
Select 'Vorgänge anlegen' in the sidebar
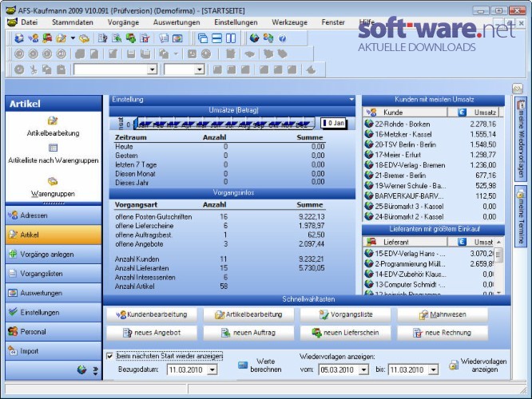click(54, 254)
